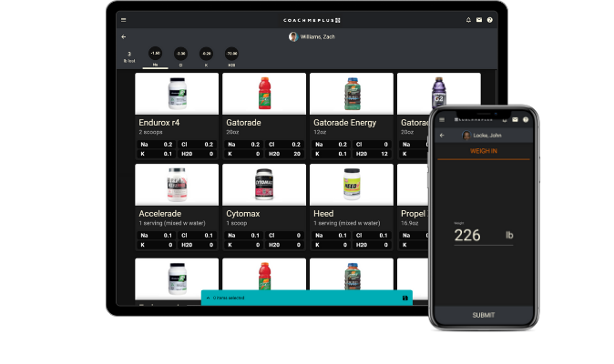Screen dimensions: 614x364
Task: Switch to the K tab
Action: pyautogui.click(x=206, y=56)
